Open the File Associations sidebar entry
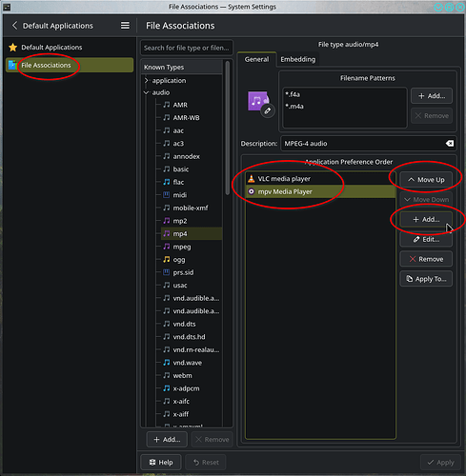The height and width of the screenshot is (476, 466). pos(70,65)
